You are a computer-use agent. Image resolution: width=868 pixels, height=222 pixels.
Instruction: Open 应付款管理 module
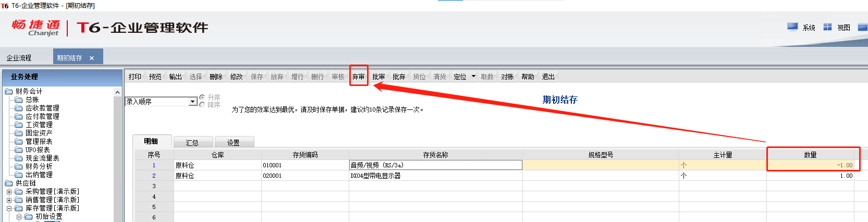pos(43,116)
